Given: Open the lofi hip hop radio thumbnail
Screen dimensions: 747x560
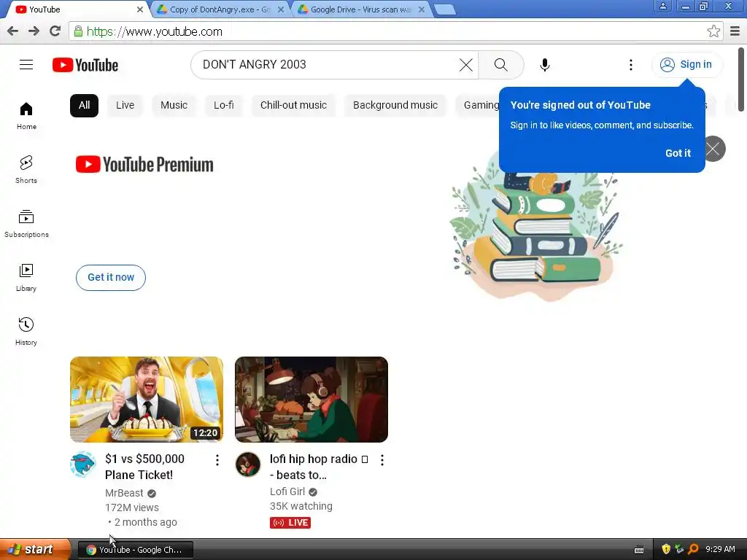Looking at the screenshot, I should (x=311, y=400).
